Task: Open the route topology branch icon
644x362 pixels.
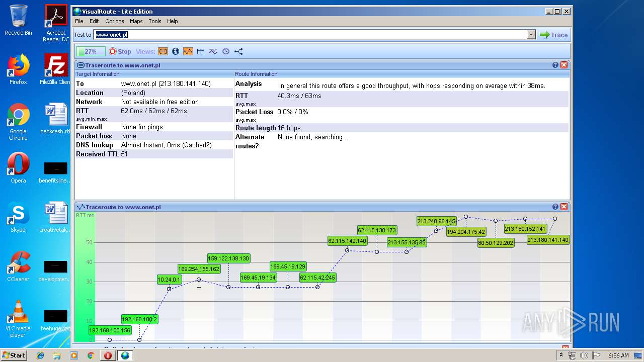Action: point(238,51)
